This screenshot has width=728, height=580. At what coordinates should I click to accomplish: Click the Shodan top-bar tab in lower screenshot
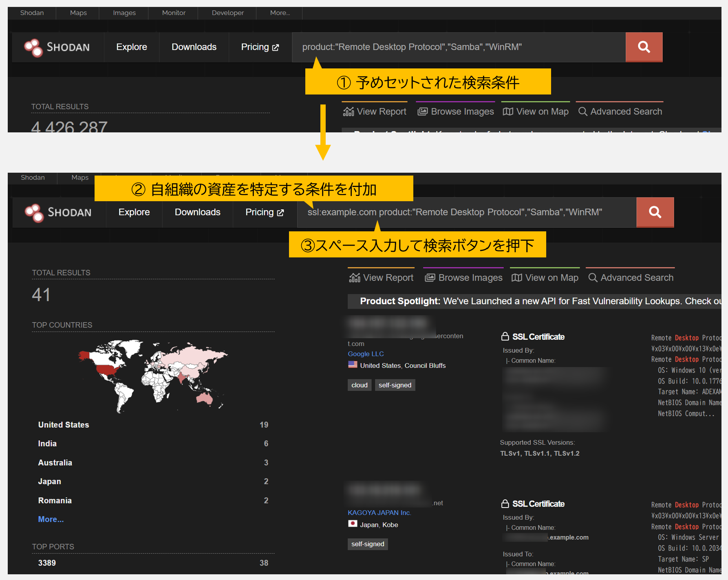pyautogui.click(x=33, y=178)
